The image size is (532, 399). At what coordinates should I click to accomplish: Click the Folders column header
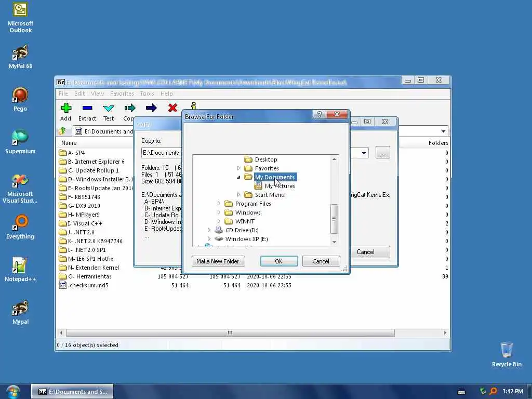(x=437, y=143)
